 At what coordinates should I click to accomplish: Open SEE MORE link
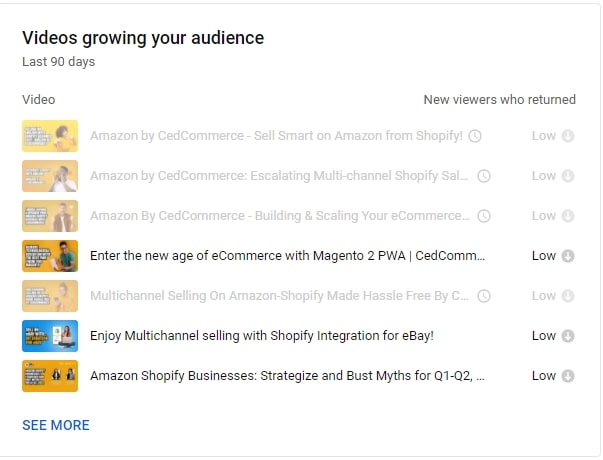coord(56,425)
